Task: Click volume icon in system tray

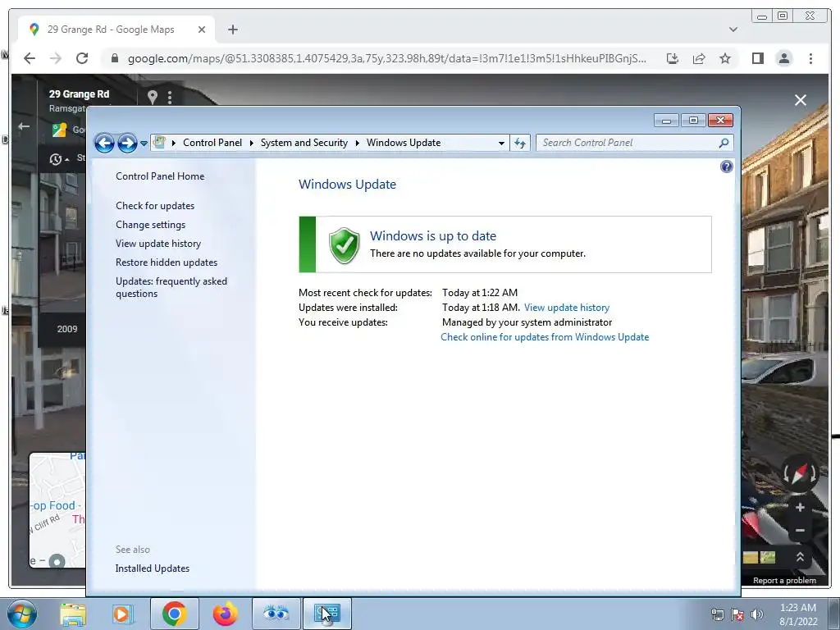Action: tap(757, 614)
